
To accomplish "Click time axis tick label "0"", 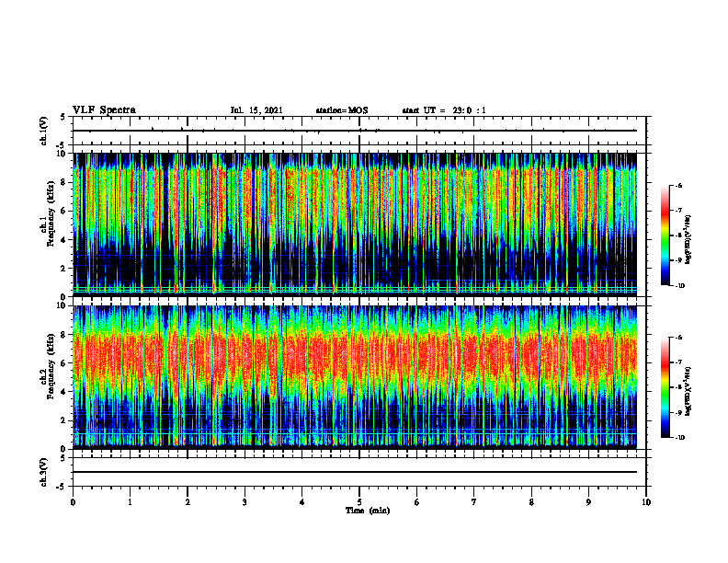I will (73, 502).
